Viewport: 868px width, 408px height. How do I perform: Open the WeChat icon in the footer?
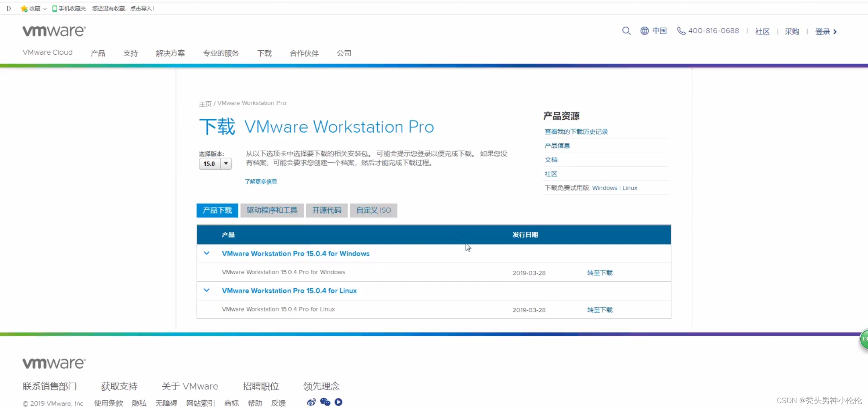click(x=325, y=402)
